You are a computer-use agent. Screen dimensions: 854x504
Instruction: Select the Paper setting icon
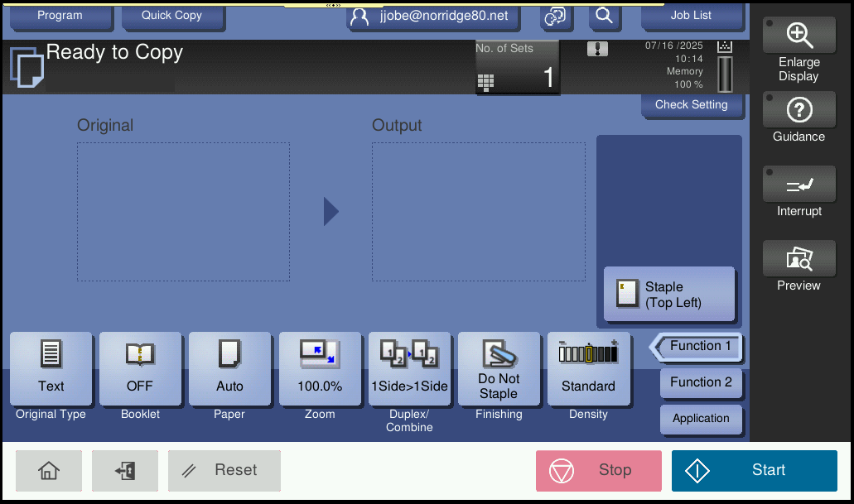(229, 369)
